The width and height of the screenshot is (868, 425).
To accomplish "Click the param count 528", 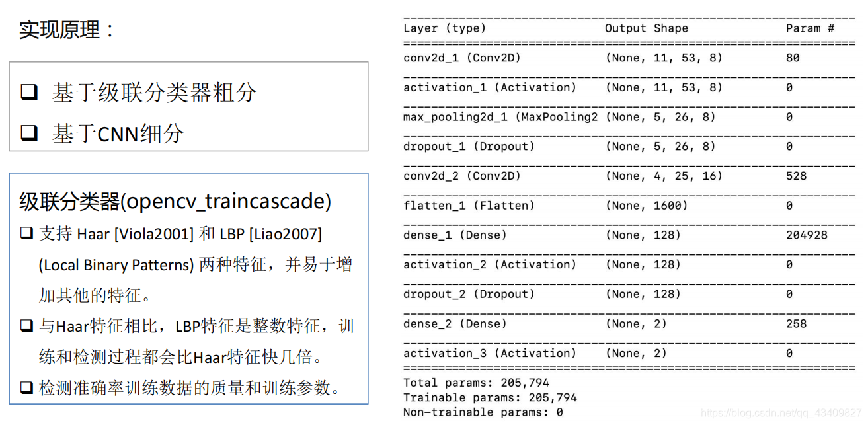I will (796, 176).
